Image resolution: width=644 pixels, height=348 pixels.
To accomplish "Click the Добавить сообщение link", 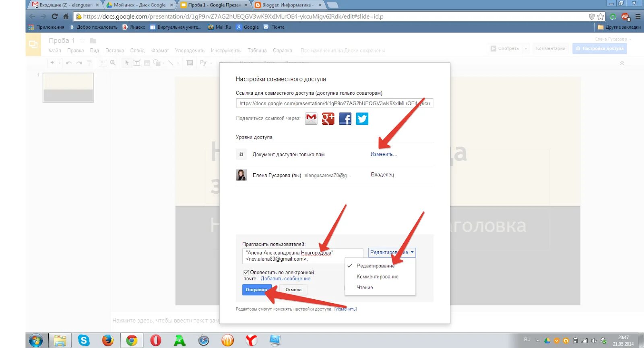I will click(x=285, y=279).
